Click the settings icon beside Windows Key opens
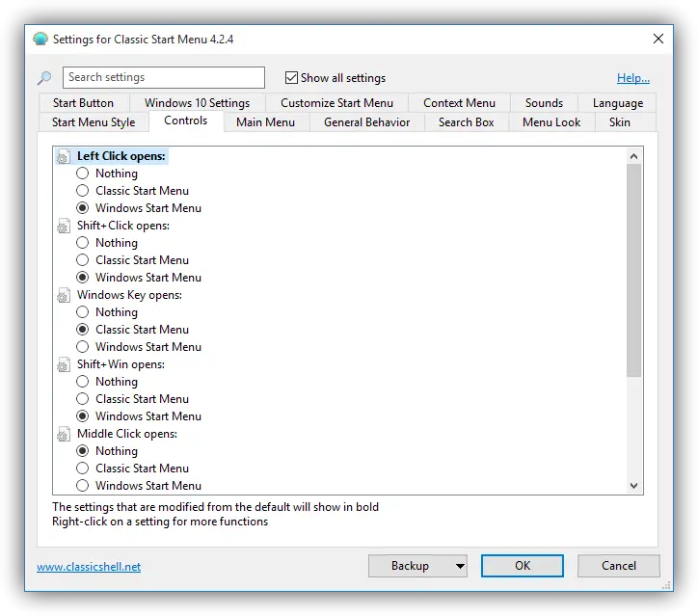The height and width of the screenshot is (616, 698). [64, 296]
